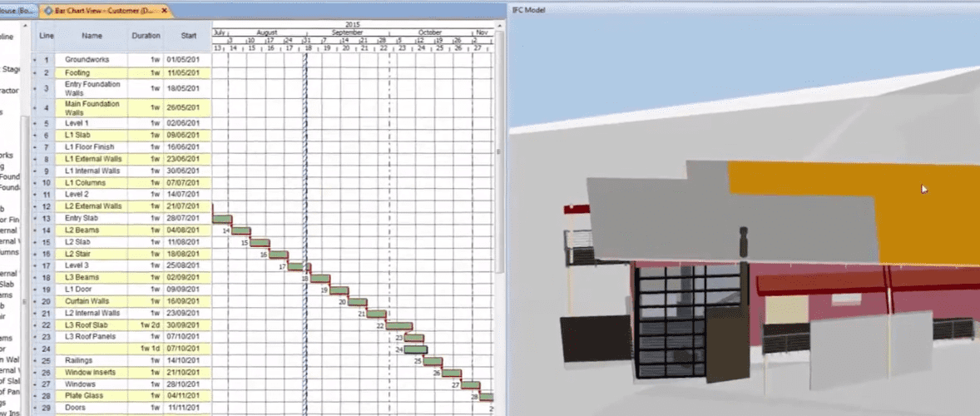The width and height of the screenshot is (980, 416).
Task: Expand the Entry Slab row marker
Action: [35, 218]
